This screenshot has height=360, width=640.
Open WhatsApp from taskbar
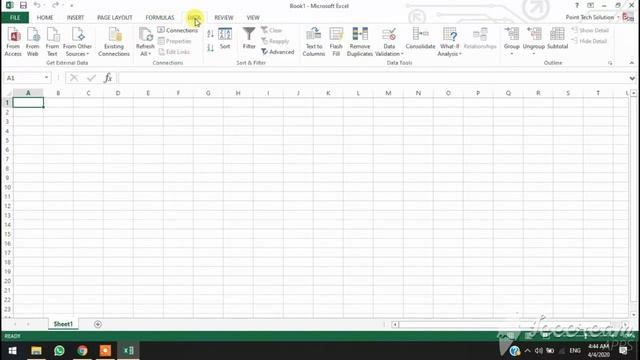[x=59, y=351]
